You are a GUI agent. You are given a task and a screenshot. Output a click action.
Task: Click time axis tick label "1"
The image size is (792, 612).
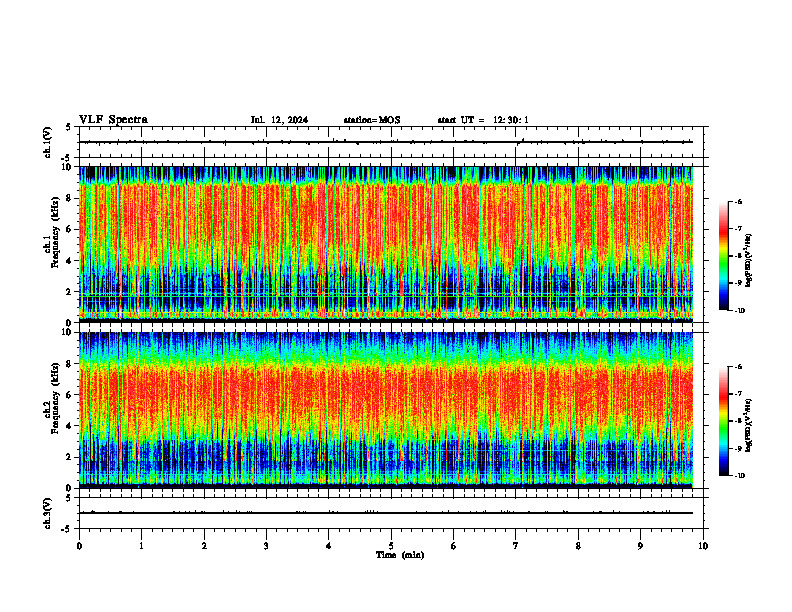click(x=141, y=546)
